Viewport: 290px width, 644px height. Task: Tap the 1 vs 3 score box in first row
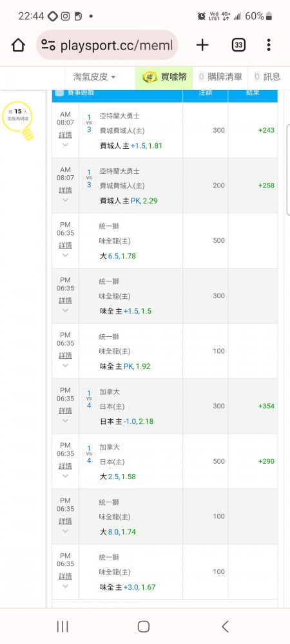[x=89, y=123]
